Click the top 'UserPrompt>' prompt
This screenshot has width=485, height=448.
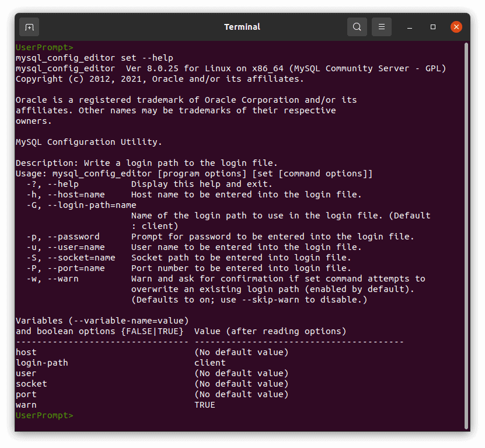44,47
